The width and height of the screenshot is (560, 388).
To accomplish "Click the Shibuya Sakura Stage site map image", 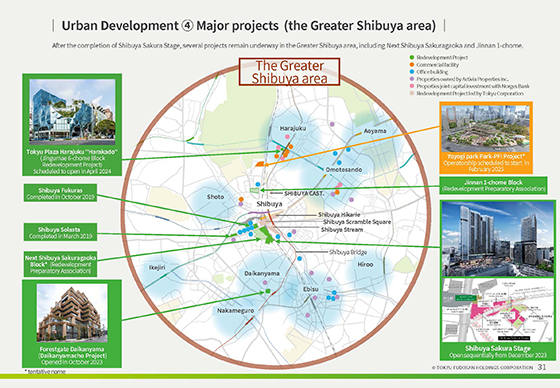I will [x=498, y=310].
